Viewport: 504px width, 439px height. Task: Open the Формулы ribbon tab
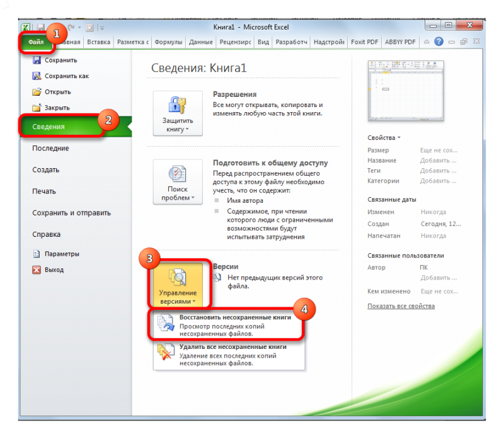(x=168, y=42)
